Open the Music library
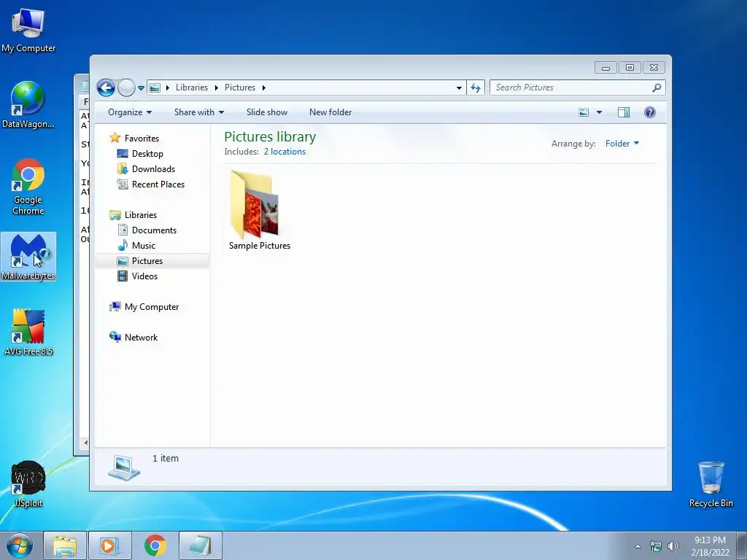 click(x=144, y=246)
